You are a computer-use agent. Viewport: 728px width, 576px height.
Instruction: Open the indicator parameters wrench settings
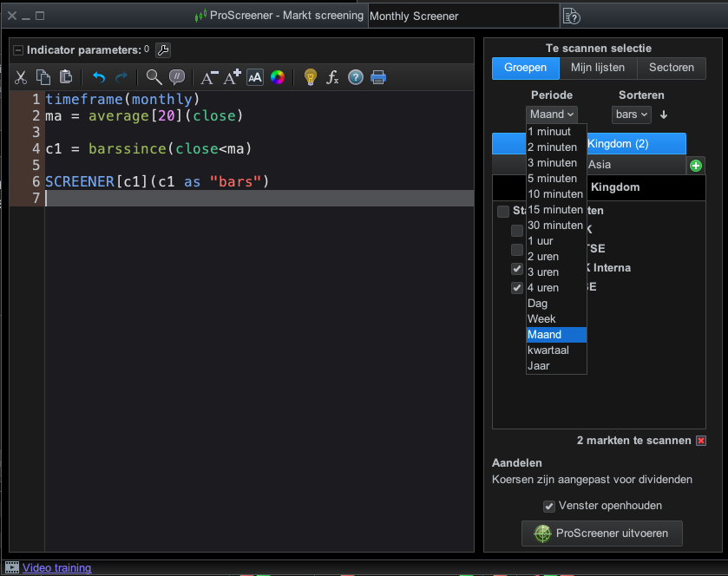162,50
